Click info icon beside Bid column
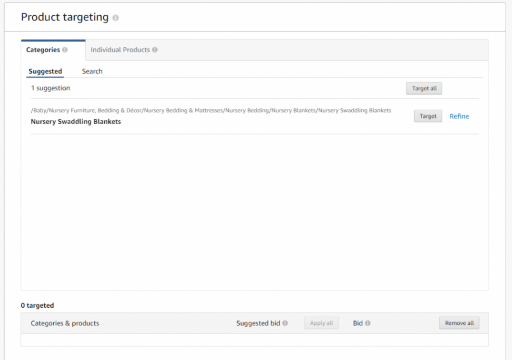512x360 pixels. [x=368, y=323]
